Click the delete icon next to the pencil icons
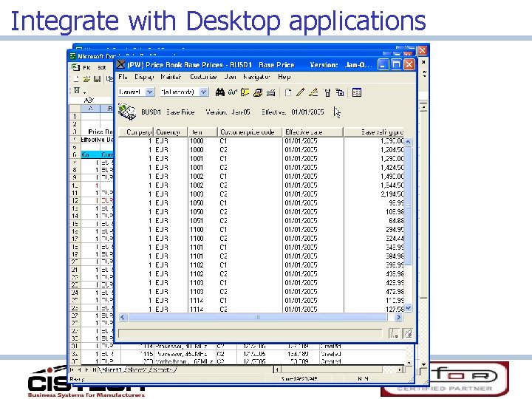This screenshot has height=399, width=532. pos(327,92)
